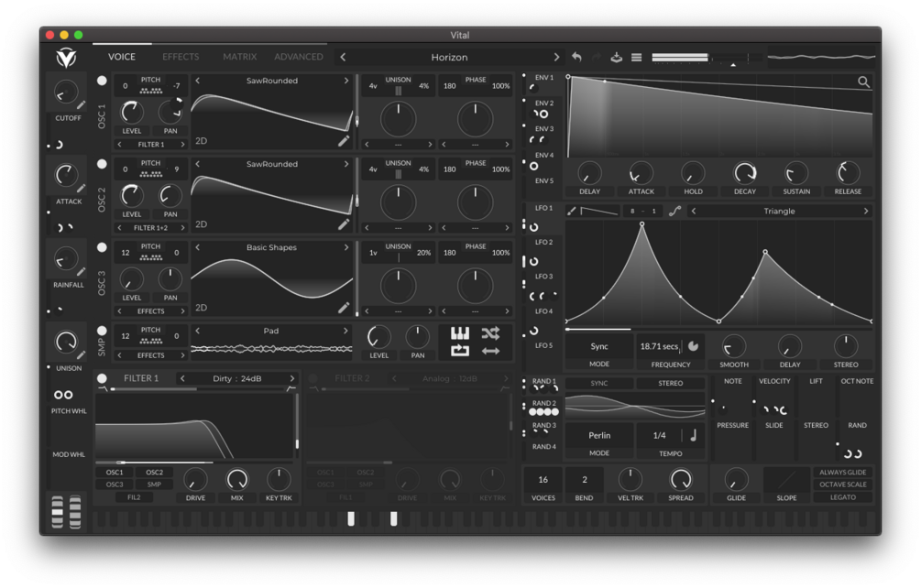Open the wavetable editor pencil for OSC 1
921x588 pixels.
click(x=345, y=143)
